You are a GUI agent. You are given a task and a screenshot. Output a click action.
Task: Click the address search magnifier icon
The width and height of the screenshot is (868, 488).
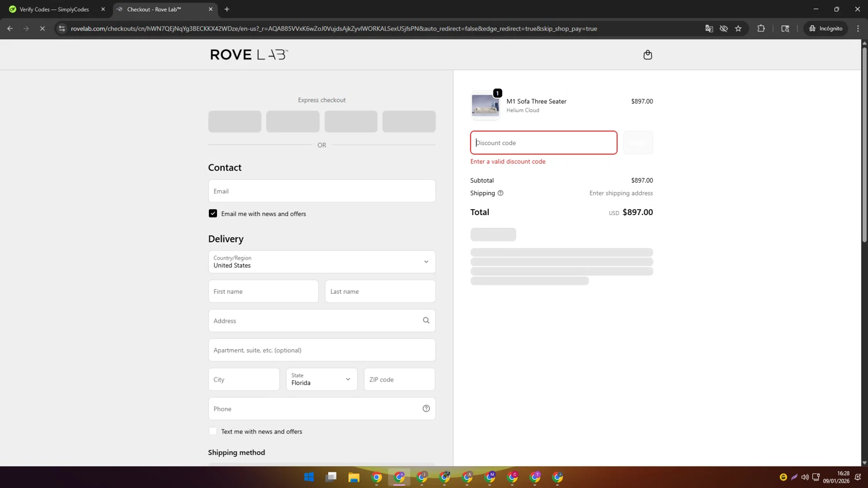click(426, 320)
